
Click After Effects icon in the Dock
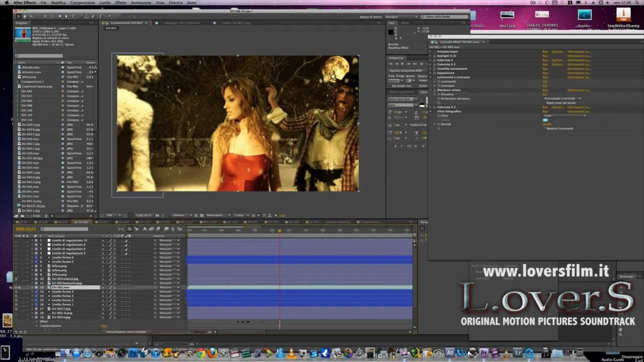point(450,353)
